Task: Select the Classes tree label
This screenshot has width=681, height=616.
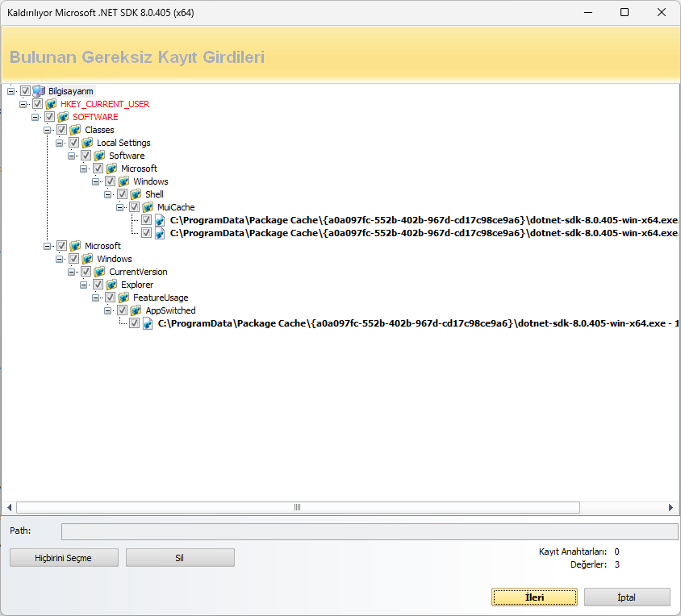Action: (x=99, y=130)
